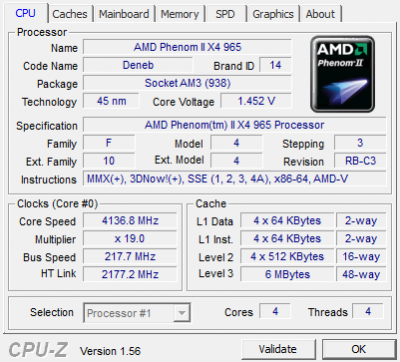Switch to the Graphics tab
The width and height of the screenshot is (400, 362).
pos(273,14)
